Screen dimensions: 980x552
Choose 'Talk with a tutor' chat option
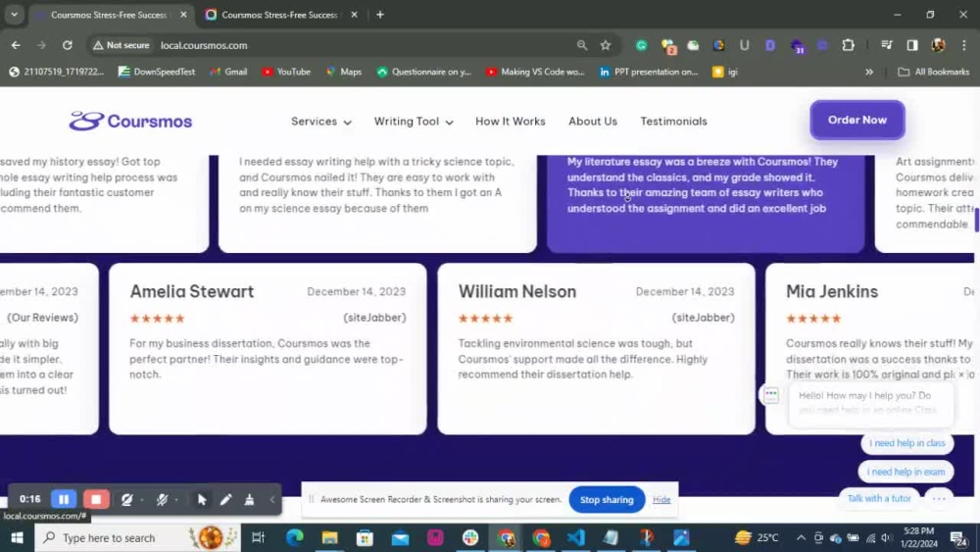tap(879, 498)
